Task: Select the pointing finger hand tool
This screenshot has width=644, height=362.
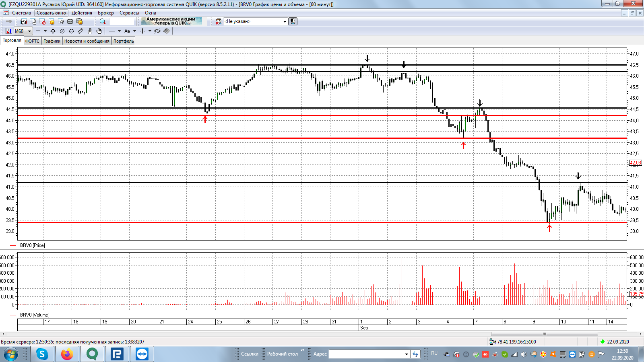Action: pos(90,31)
